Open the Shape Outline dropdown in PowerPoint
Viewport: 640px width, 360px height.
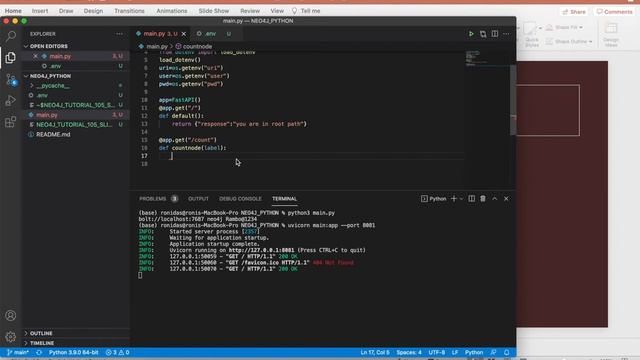[591, 42]
